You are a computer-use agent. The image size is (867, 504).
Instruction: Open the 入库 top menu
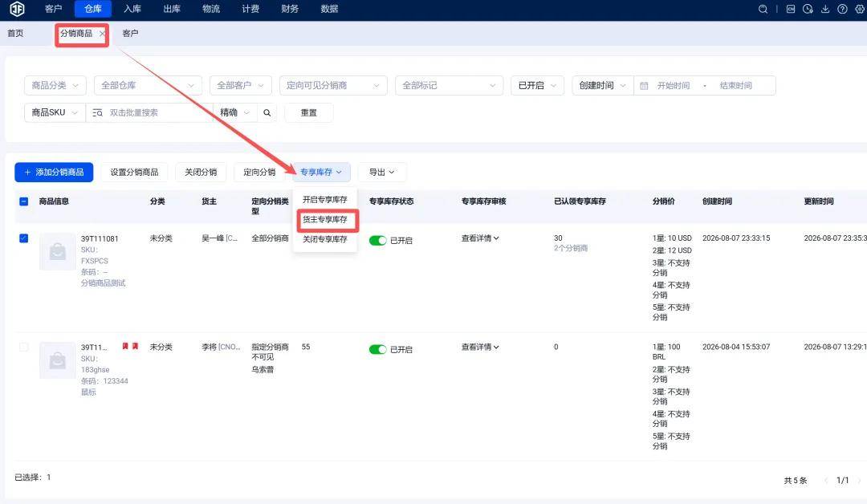pos(132,9)
